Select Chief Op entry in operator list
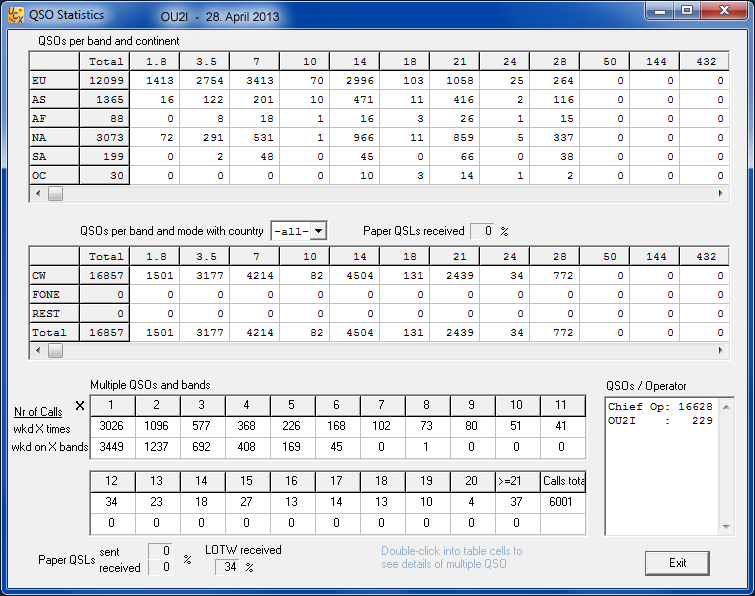Screen dimensions: 755x596 [x=660, y=407]
